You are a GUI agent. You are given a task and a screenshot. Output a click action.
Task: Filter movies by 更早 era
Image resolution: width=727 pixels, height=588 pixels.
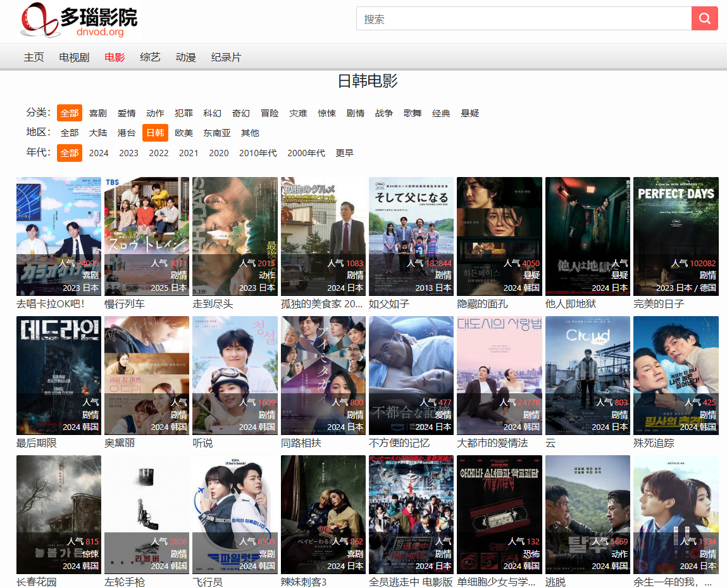click(344, 153)
